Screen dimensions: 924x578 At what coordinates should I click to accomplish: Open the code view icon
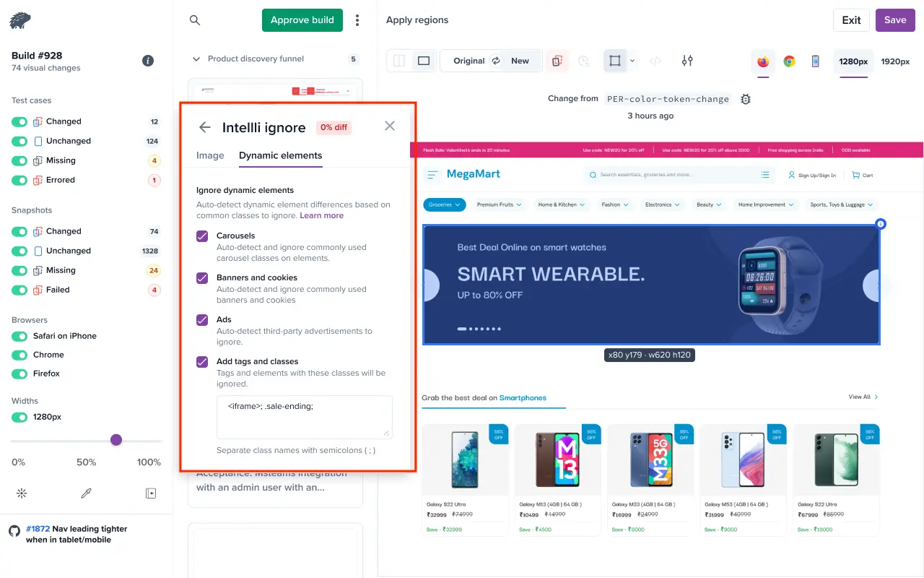(655, 61)
